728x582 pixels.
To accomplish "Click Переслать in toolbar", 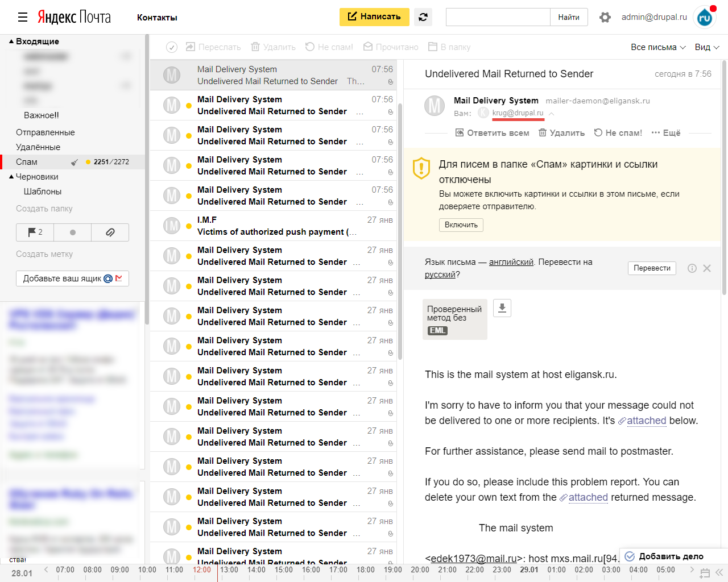I will coord(213,47).
